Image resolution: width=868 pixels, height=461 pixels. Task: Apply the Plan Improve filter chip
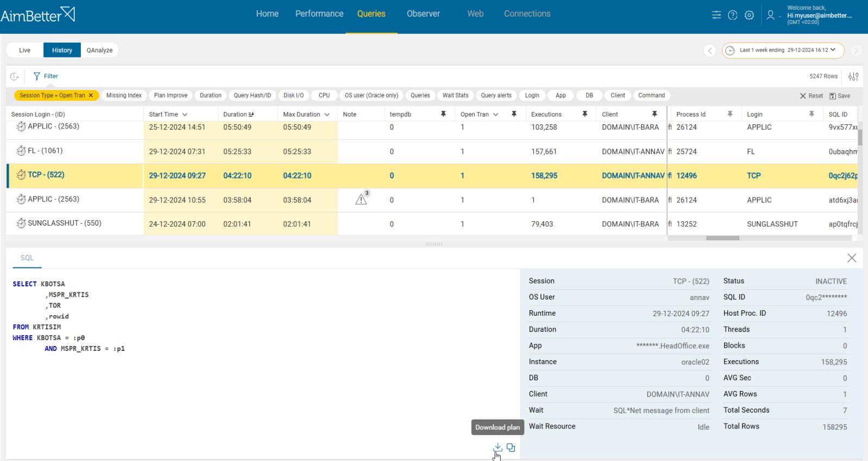click(x=171, y=95)
